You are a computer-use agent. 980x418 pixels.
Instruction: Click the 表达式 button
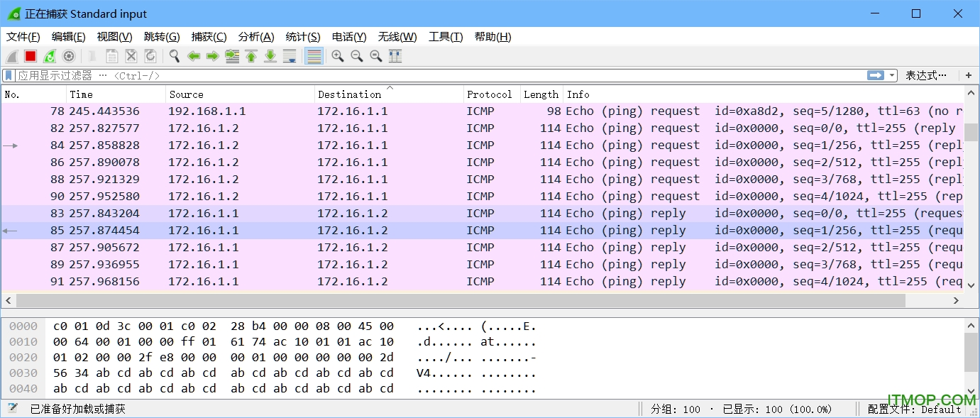[x=927, y=75]
